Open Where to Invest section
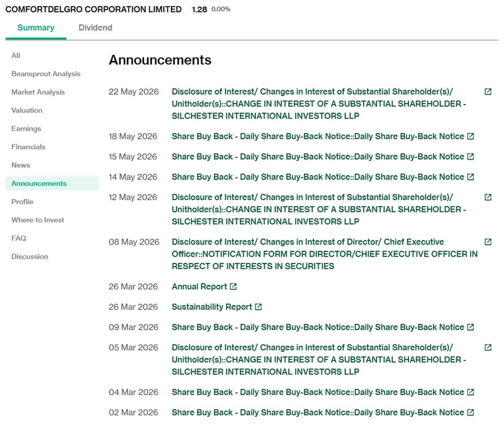Image resolution: width=504 pixels, height=426 pixels. 38,220
